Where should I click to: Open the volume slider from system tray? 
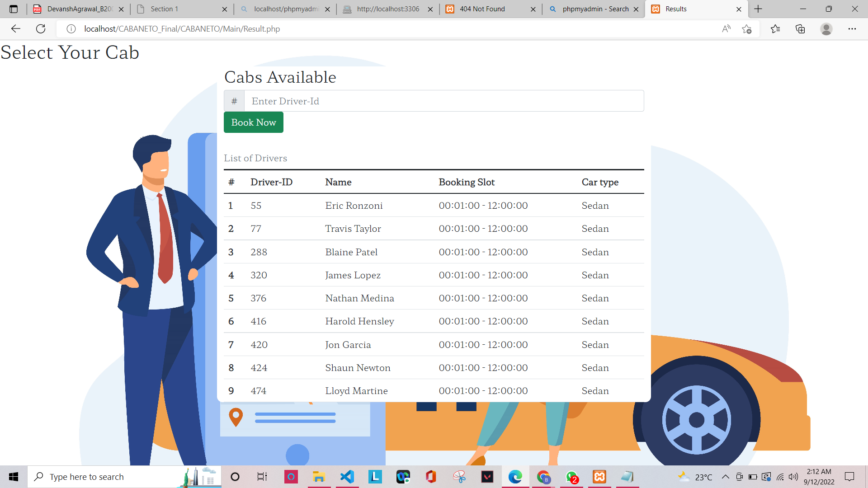tap(793, 477)
